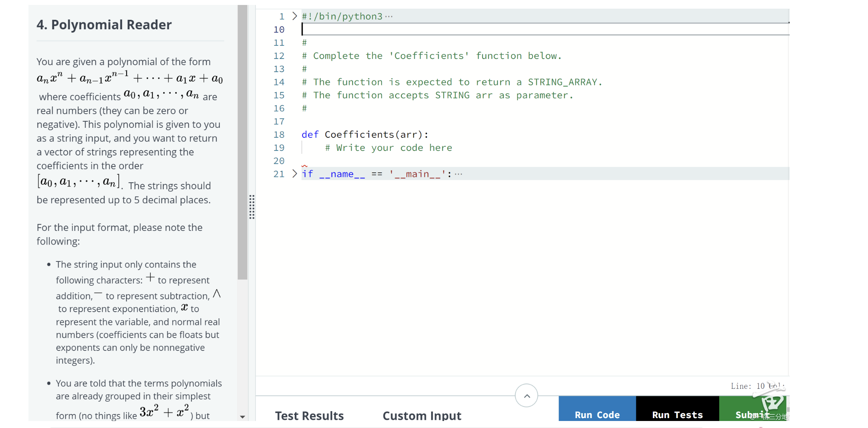Click comment 'function accepts STRING arr as parameter'

tap(437, 95)
